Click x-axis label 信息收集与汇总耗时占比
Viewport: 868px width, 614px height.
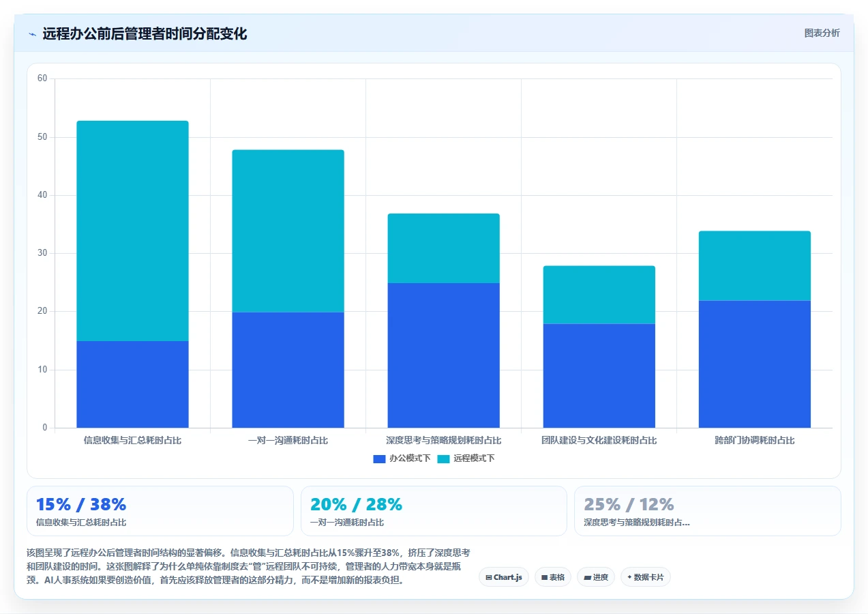point(132,441)
